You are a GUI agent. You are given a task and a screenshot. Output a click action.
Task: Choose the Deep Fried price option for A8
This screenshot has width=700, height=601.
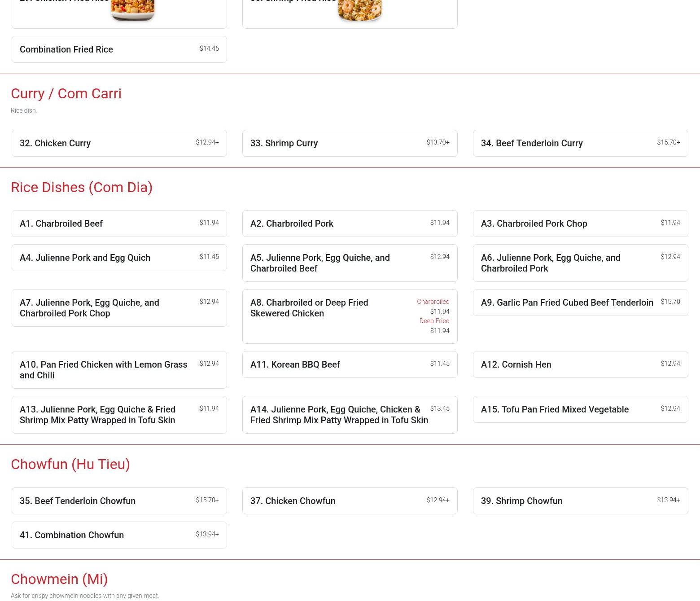(434, 326)
